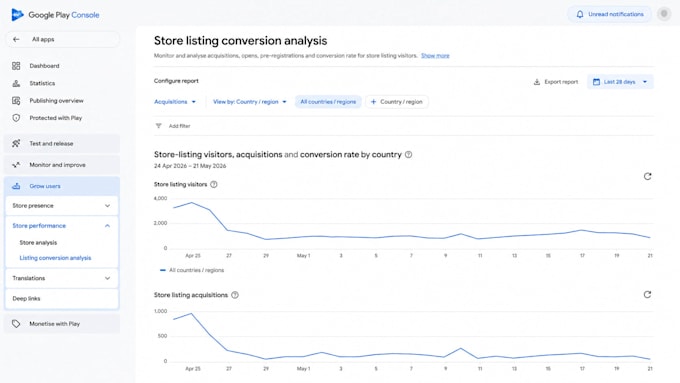Click the Statistics bar chart icon

point(16,83)
